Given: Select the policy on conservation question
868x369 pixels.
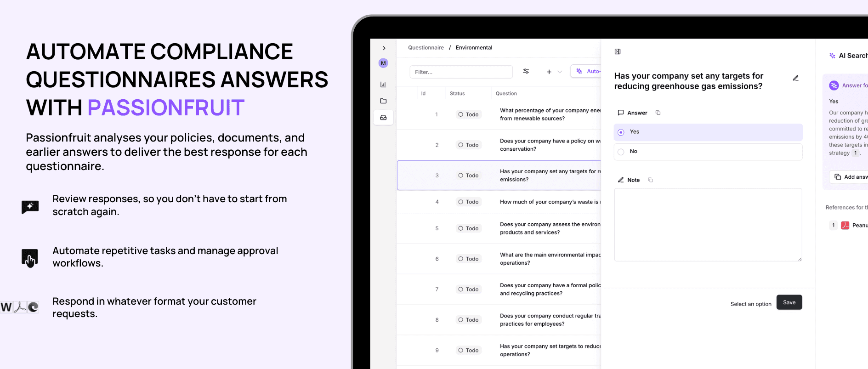Looking at the screenshot, I should (x=550, y=145).
